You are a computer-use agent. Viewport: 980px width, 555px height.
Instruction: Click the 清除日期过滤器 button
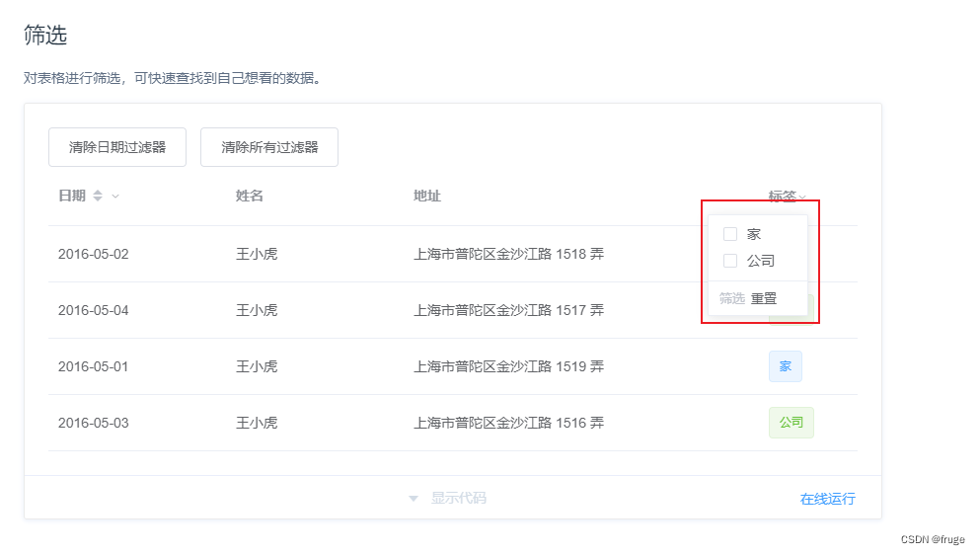tap(117, 147)
